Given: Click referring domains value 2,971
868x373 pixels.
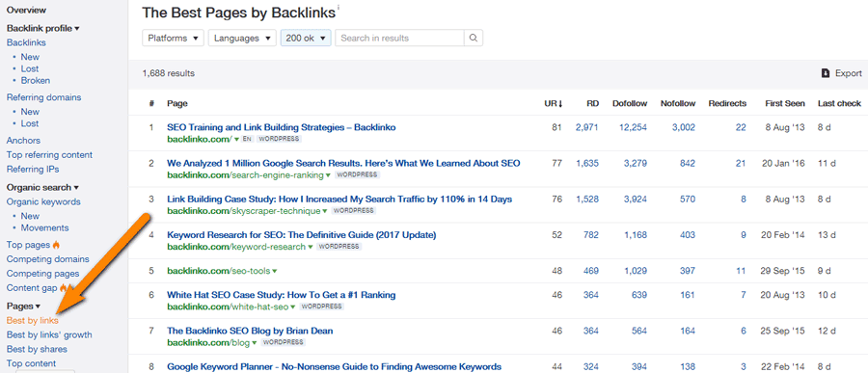Looking at the screenshot, I should click(x=587, y=127).
